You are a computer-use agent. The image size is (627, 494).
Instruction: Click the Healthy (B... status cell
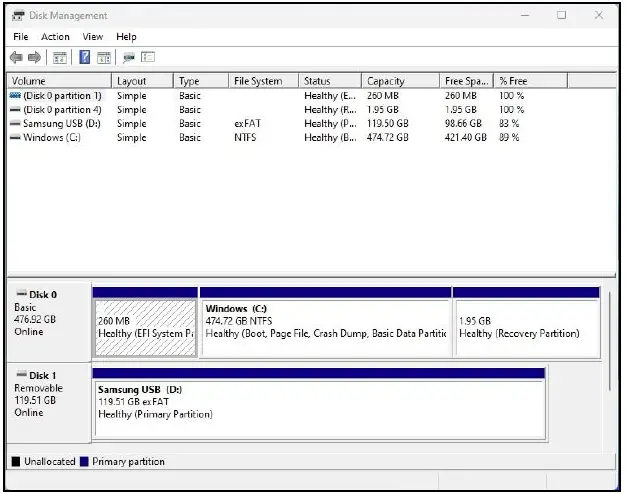330,138
